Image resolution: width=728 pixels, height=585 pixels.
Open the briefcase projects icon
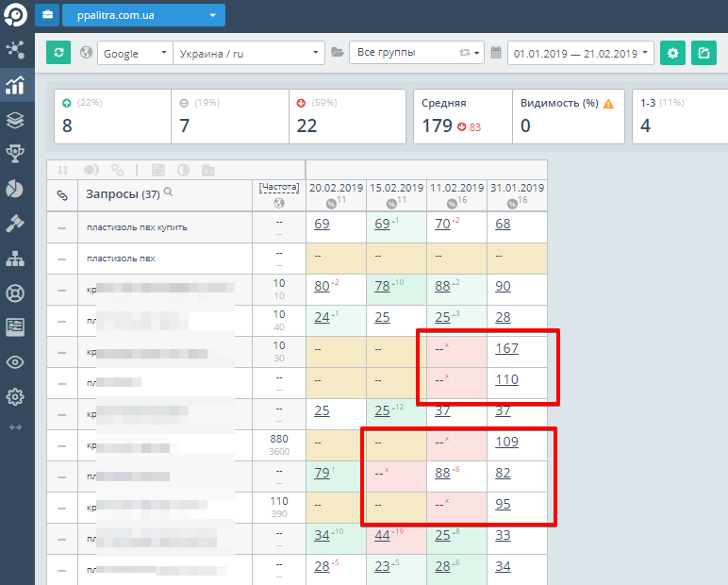click(47, 15)
